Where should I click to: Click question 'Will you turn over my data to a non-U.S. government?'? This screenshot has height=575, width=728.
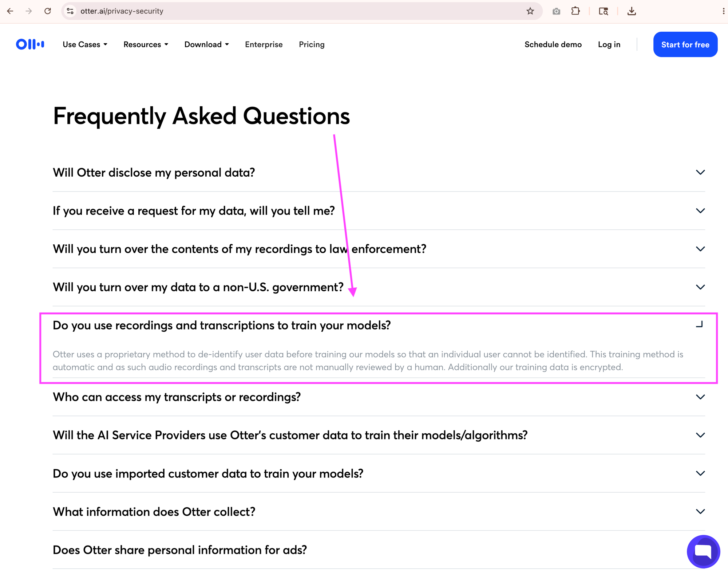198,287
